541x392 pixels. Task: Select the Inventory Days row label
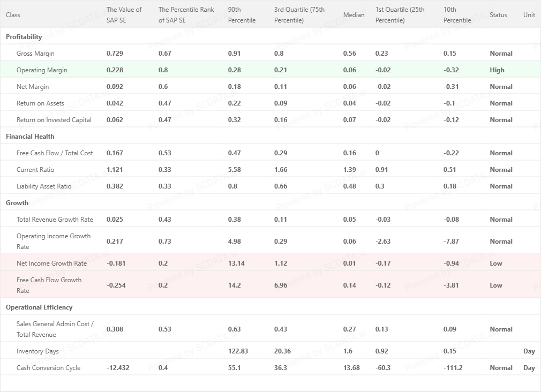tap(38, 351)
